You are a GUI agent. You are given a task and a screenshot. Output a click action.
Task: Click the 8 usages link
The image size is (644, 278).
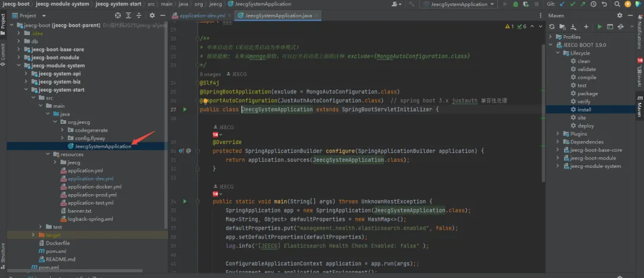pyautogui.click(x=212, y=74)
